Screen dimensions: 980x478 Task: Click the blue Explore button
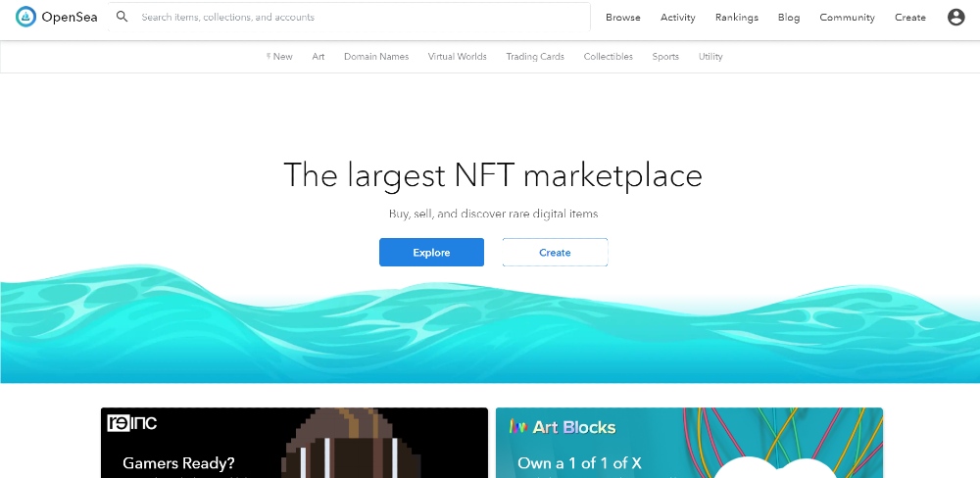(x=431, y=253)
